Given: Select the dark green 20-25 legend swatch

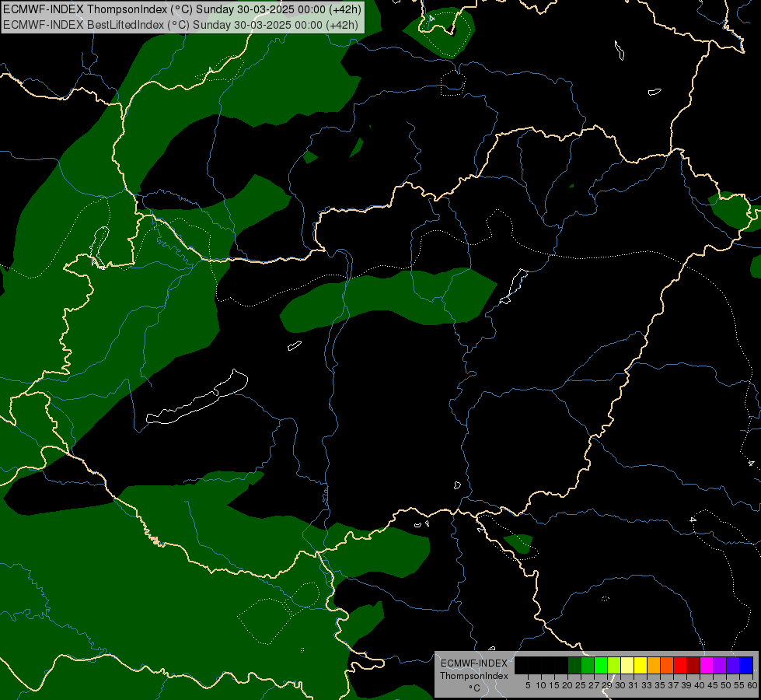Looking at the screenshot, I should [x=574, y=665].
